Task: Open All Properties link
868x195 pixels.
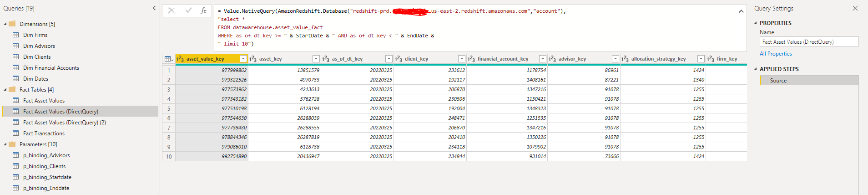Action: [x=776, y=53]
